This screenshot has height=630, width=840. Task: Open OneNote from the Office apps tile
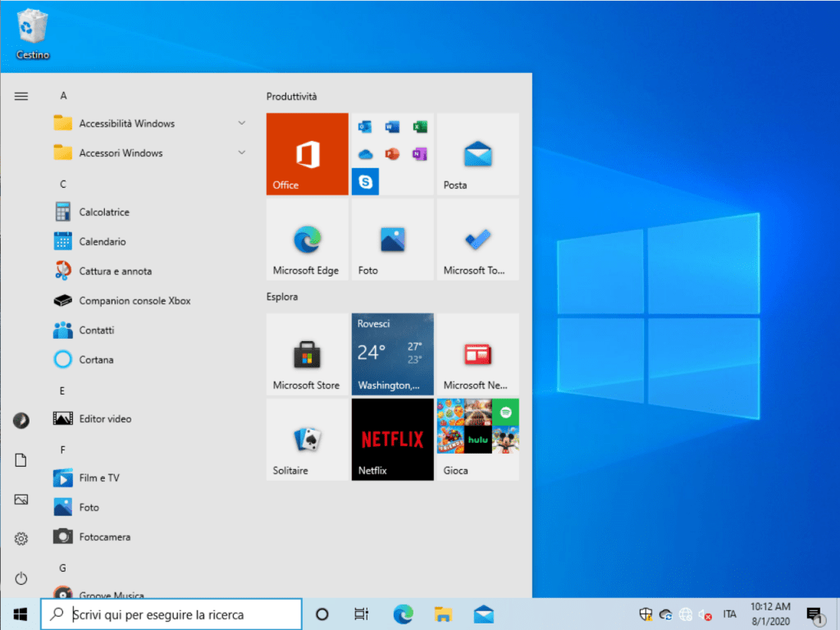tap(419, 154)
